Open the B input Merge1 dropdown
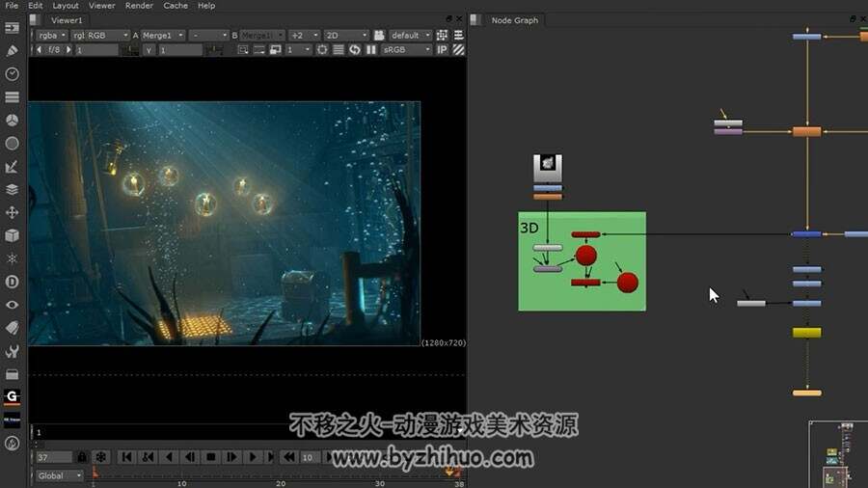868x488 pixels. (x=262, y=35)
